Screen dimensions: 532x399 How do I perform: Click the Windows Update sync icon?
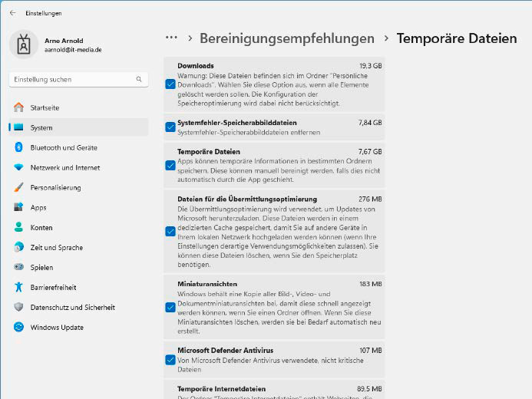click(18, 327)
